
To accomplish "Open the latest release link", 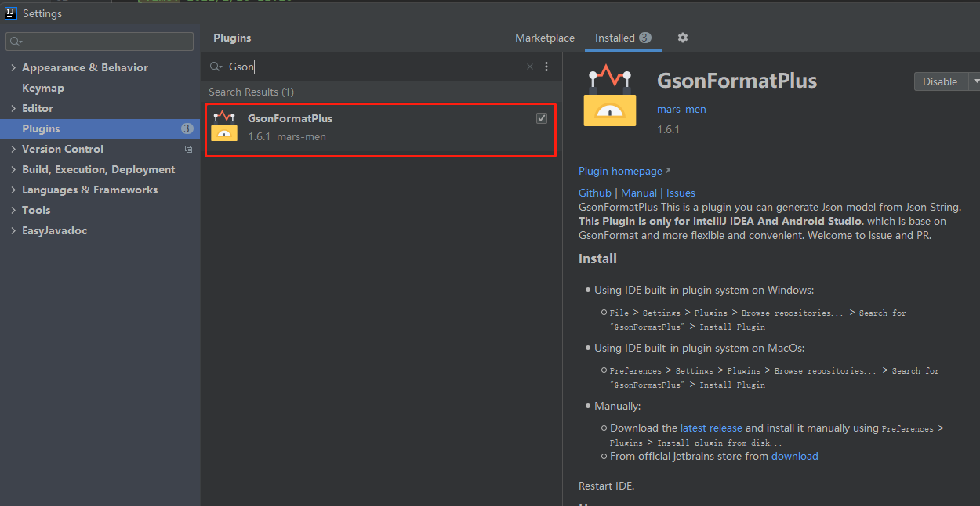I will 711,428.
